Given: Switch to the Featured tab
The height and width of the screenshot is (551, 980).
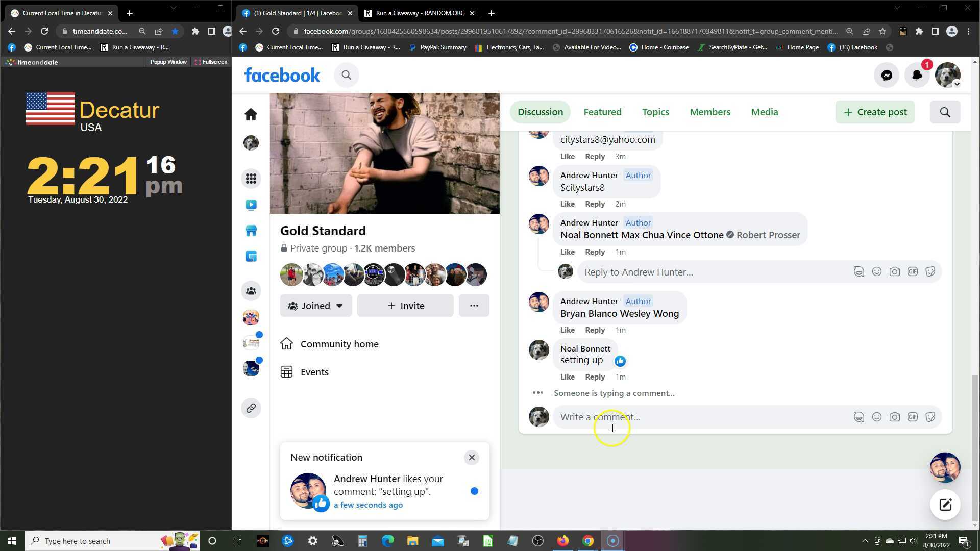Looking at the screenshot, I should 602,112.
